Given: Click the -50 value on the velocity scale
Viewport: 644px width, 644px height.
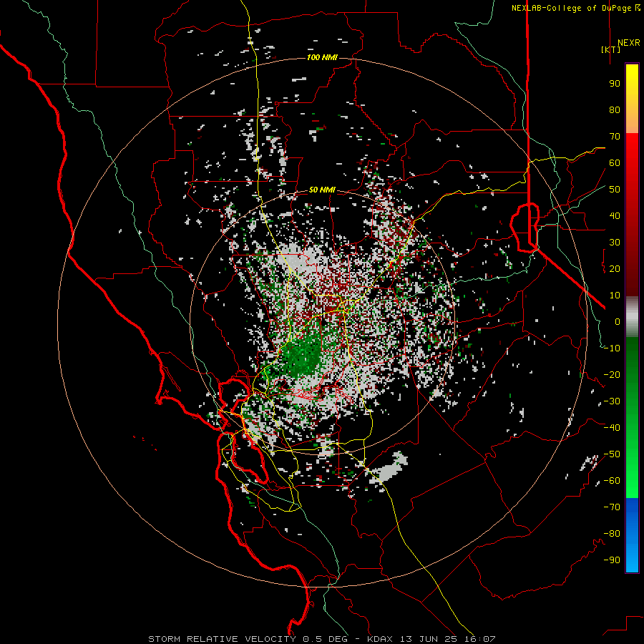Looking at the screenshot, I should pyautogui.click(x=612, y=454).
